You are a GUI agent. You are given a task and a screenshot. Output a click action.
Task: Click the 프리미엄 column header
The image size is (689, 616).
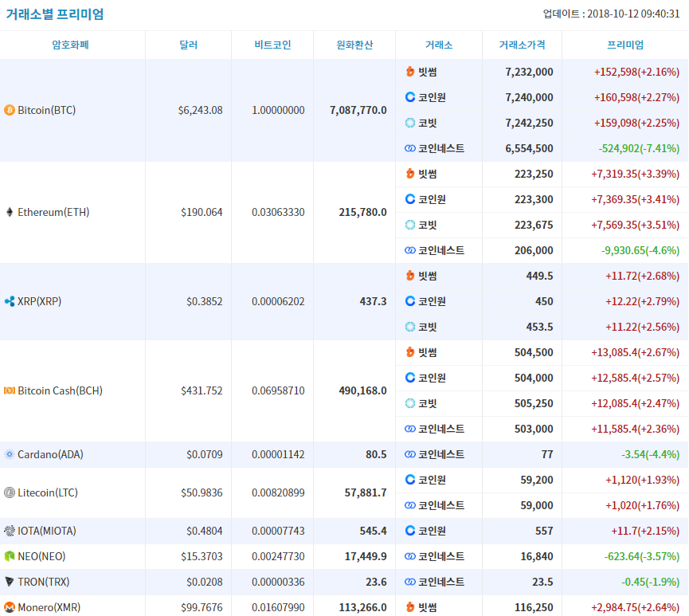[625, 45]
